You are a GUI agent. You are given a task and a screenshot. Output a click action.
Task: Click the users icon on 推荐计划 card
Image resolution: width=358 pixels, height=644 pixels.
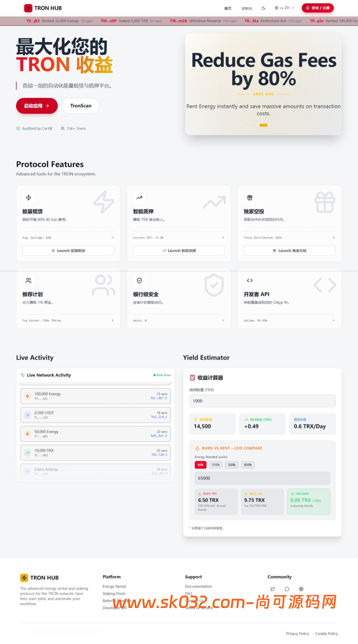coord(28,280)
